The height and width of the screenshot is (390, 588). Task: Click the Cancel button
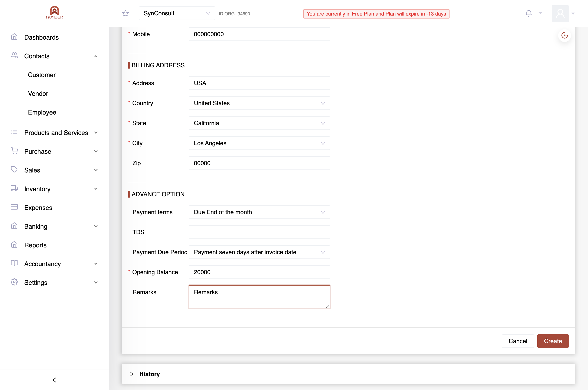click(x=517, y=341)
